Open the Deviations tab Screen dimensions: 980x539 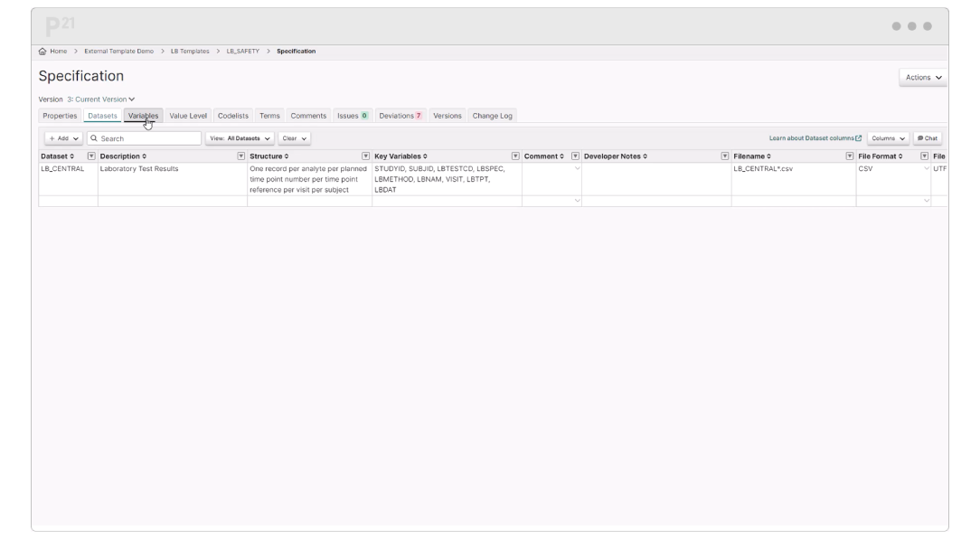click(x=400, y=116)
